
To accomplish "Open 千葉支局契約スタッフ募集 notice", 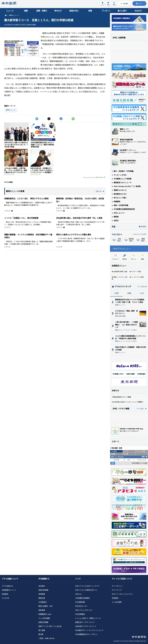I will click(121, 397).
